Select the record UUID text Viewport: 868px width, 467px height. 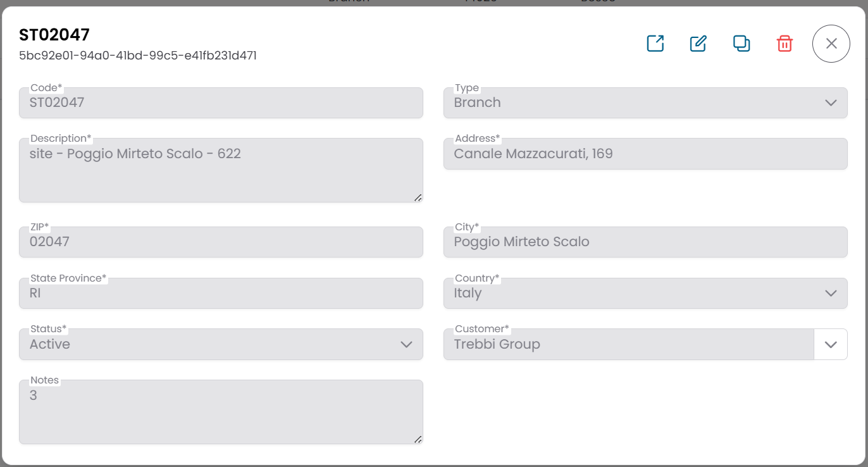137,56
